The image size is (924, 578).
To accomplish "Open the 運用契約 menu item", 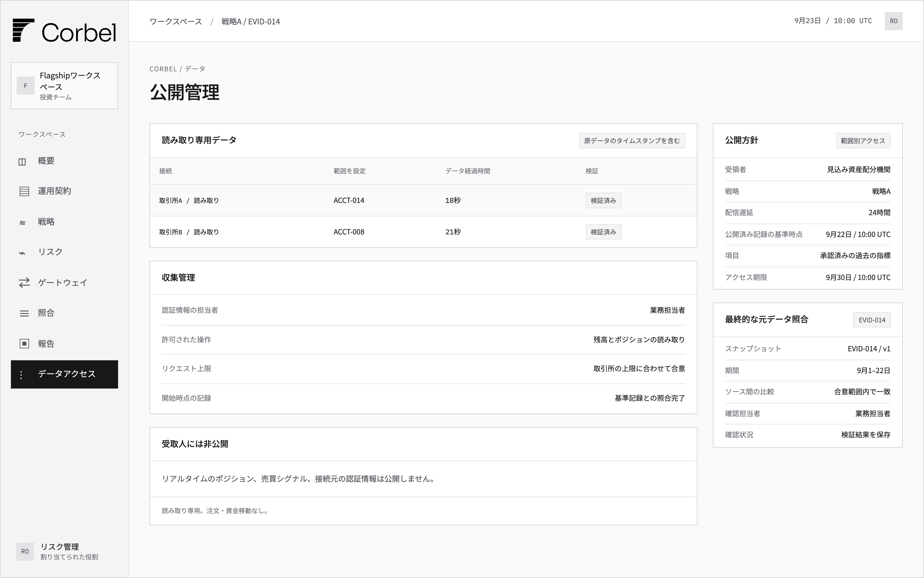I will tap(64, 191).
